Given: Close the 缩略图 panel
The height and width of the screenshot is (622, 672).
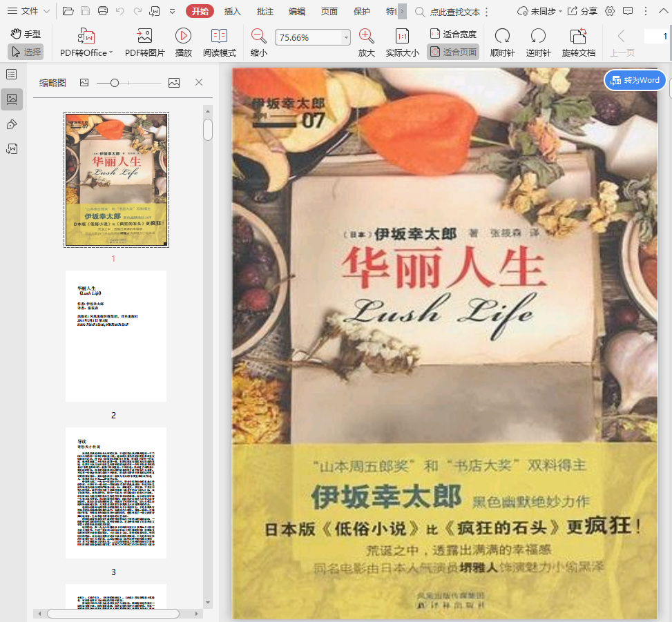Looking at the screenshot, I should point(199,82).
